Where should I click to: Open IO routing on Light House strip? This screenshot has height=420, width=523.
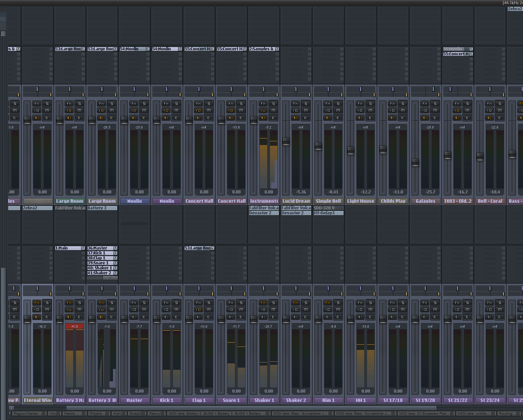pyautogui.click(x=360, y=110)
